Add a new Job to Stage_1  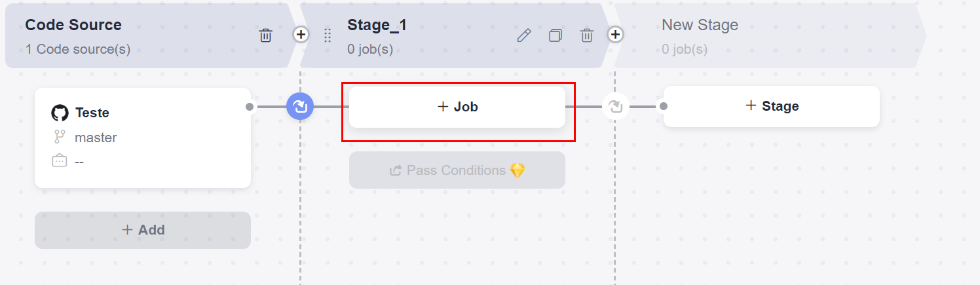click(x=457, y=107)
